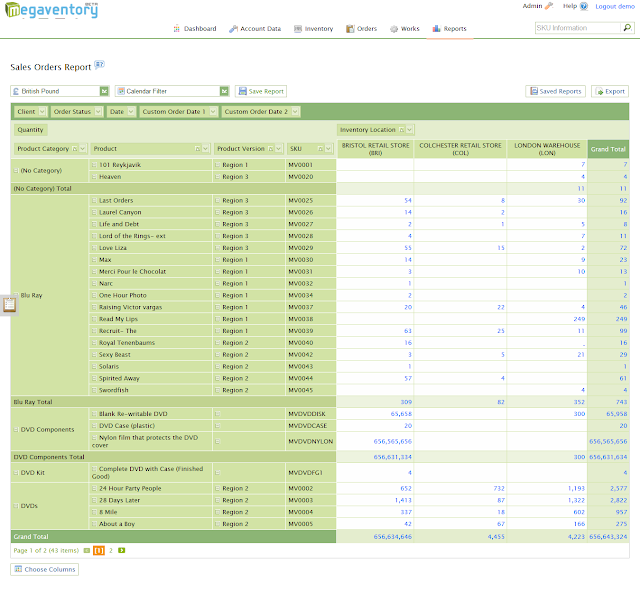Image resolution: width=640 pixels, height=611 pixels.
Task: Open Admin settings wrench icon
Action: point(549,6)
